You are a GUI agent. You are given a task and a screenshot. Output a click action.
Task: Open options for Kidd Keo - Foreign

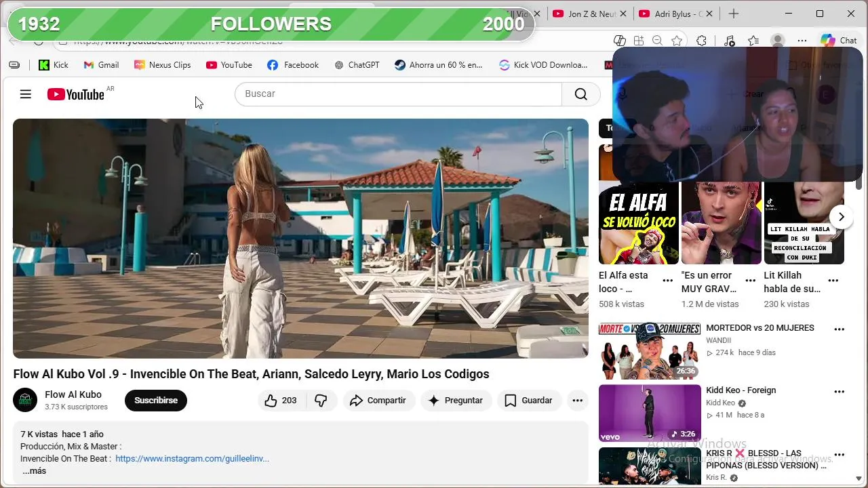click(840, 392)
